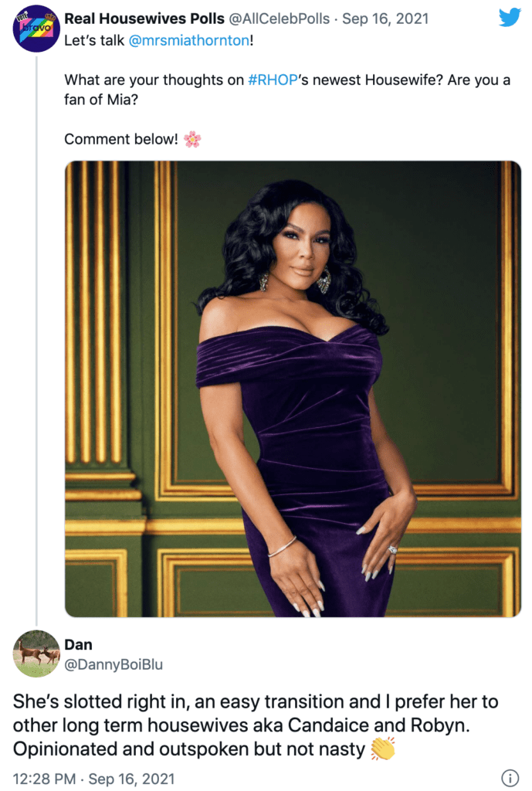
Task: Click Dan's display name
Action: coord(78,645)
